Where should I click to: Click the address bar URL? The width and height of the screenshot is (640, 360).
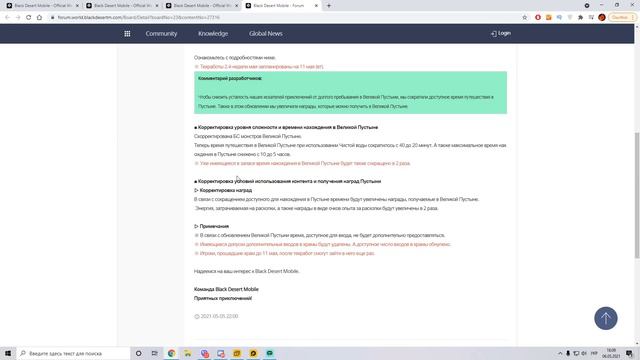point(139,18)
